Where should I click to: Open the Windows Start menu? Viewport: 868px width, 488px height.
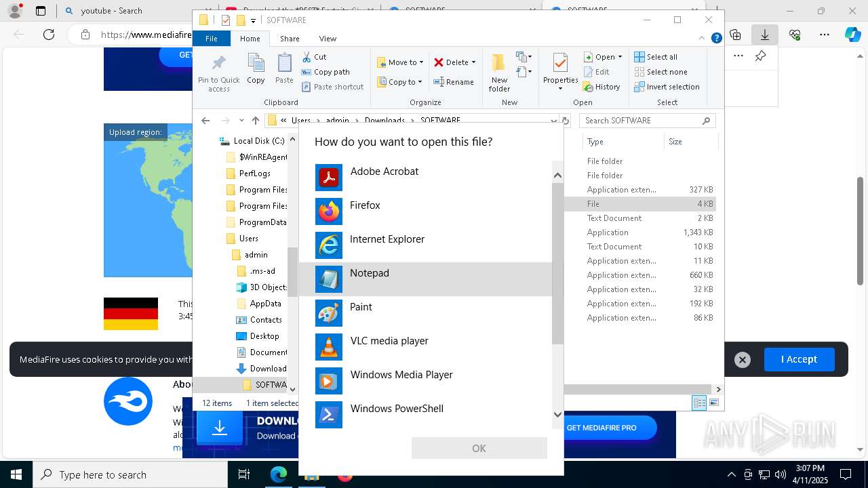pyautogui.click(x=16, y=474)
